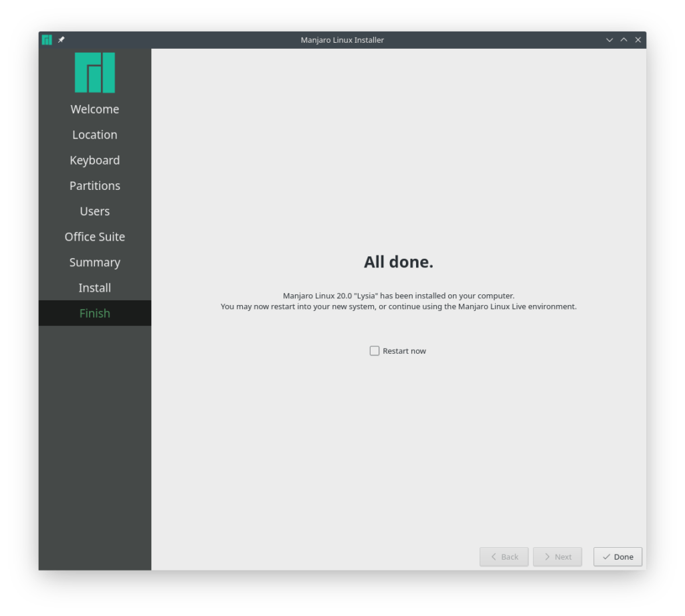The width and height of the screenshot is (685, 616).
Task: Select the Summary step in sidebar
Action: click(x=95, y=263)
